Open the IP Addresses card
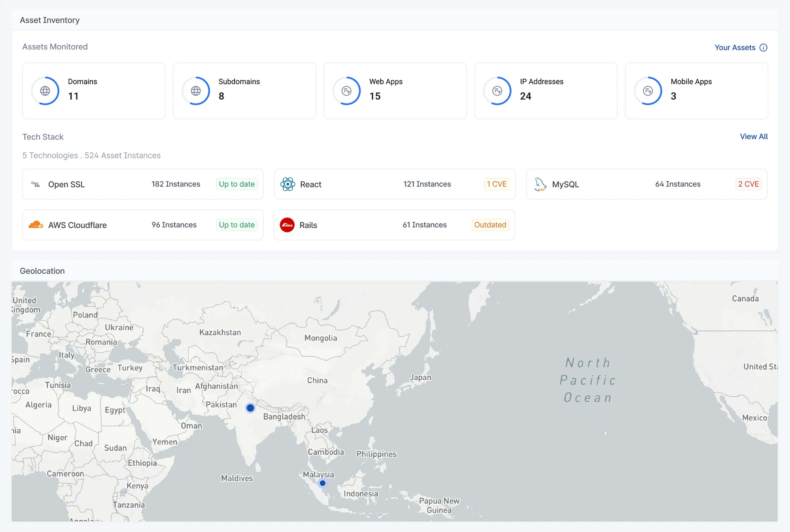 [x=546, y=91]
